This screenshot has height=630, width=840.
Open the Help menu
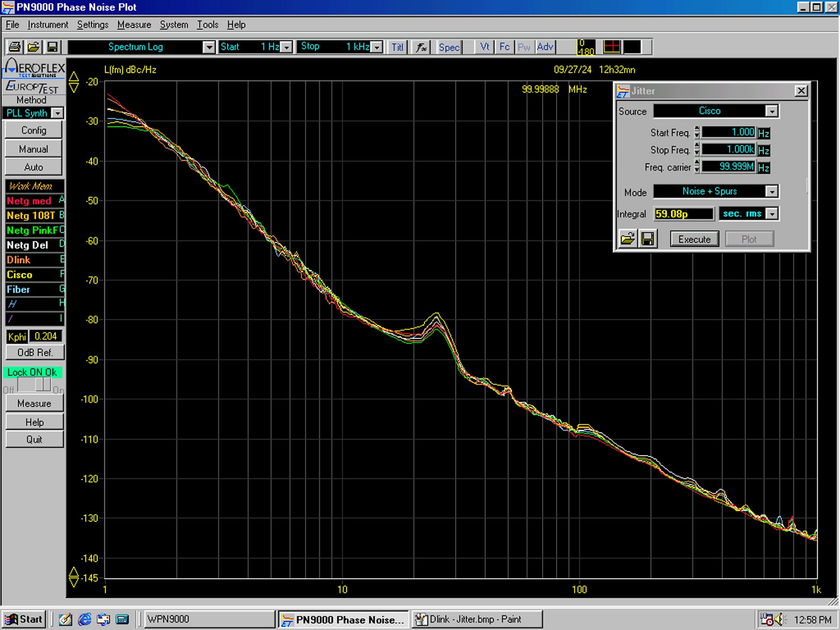pos(236,24)
